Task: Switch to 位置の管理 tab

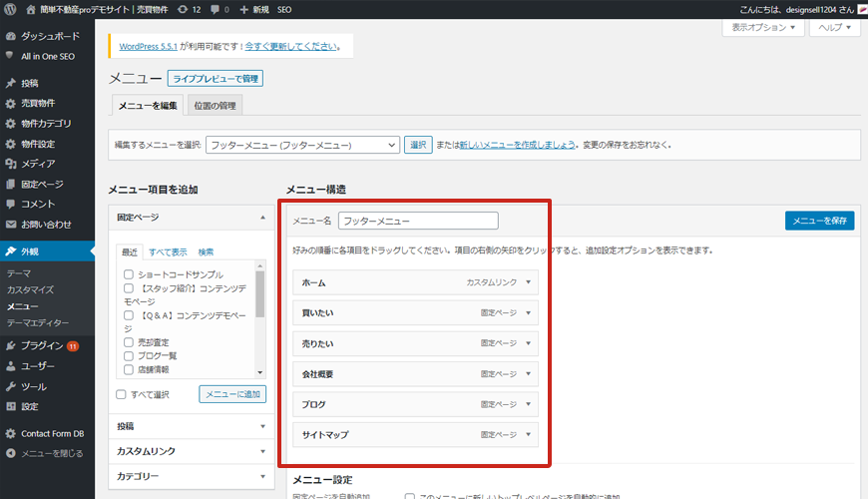Action: (215, 106)
